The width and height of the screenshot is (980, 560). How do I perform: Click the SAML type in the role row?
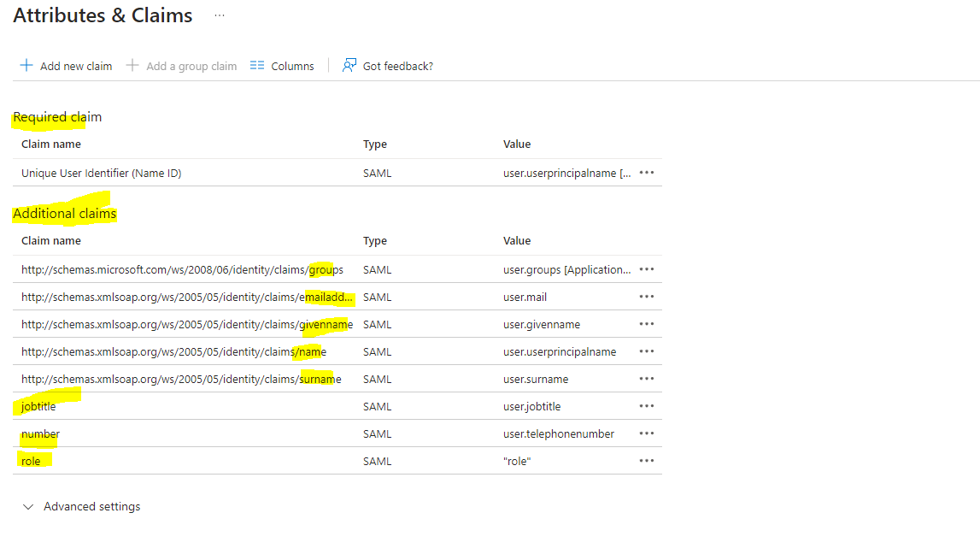coord(378,461)
